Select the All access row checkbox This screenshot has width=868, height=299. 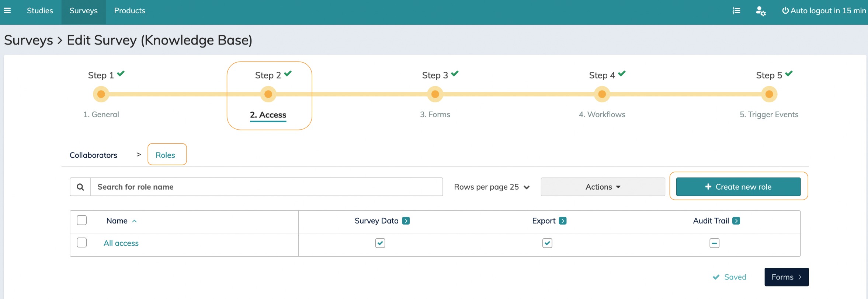coord(82,243)
